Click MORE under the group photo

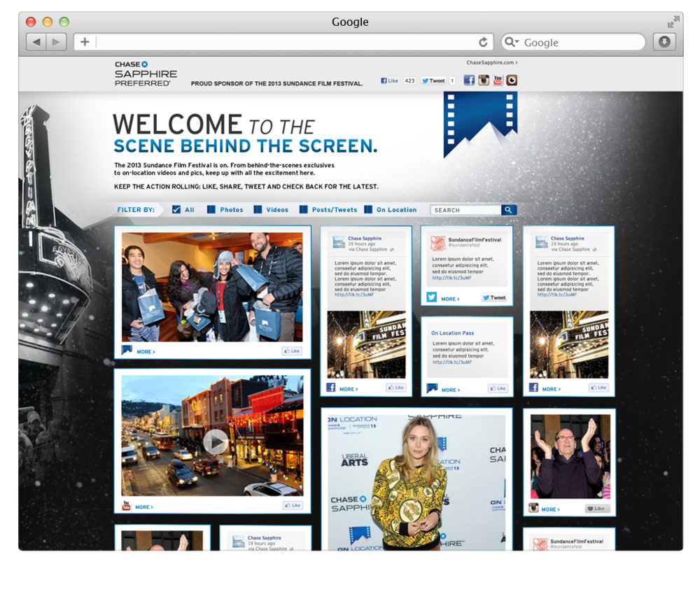point(146,352)
